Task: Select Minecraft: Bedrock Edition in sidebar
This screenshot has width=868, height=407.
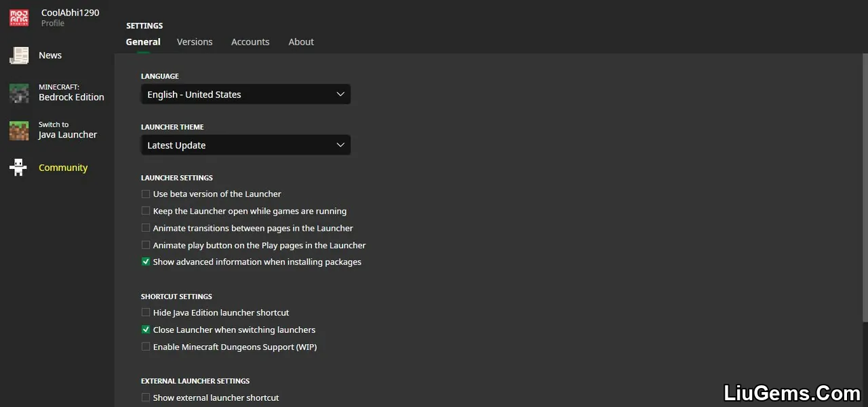Action: [57, 93]
